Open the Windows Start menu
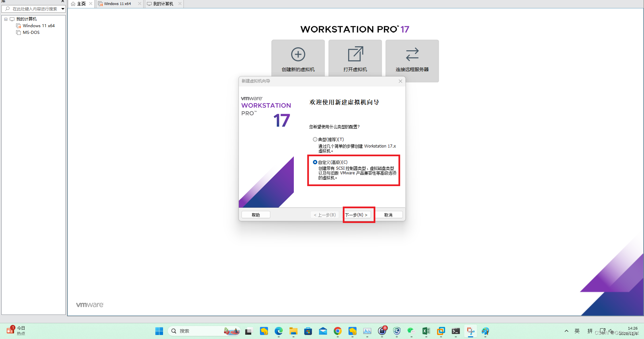Image resolution: width=644 pixels, height=339 pixels. coord(159,331)
